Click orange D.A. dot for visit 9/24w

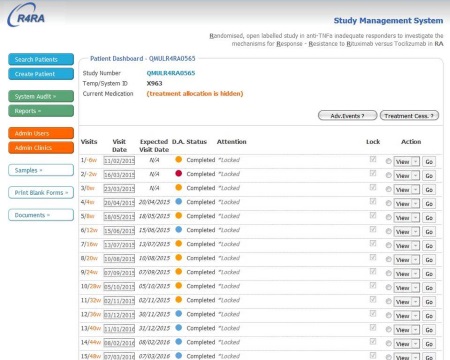(x=179, y=271)
